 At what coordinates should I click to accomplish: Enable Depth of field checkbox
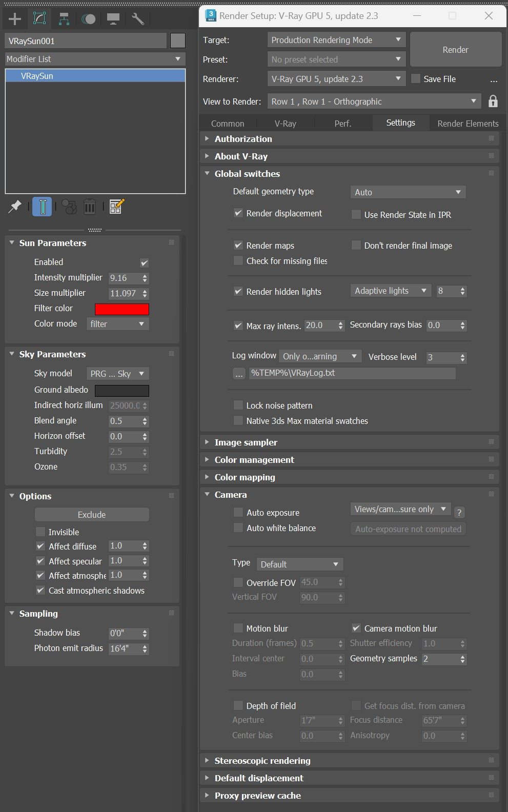pos(238,705)
